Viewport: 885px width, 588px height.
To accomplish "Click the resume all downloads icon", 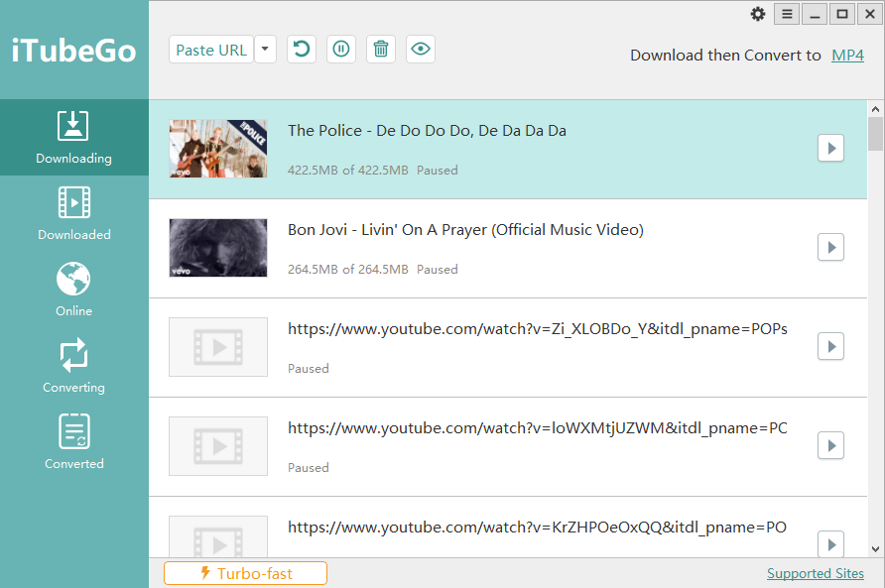I will (x=302, y=50).
